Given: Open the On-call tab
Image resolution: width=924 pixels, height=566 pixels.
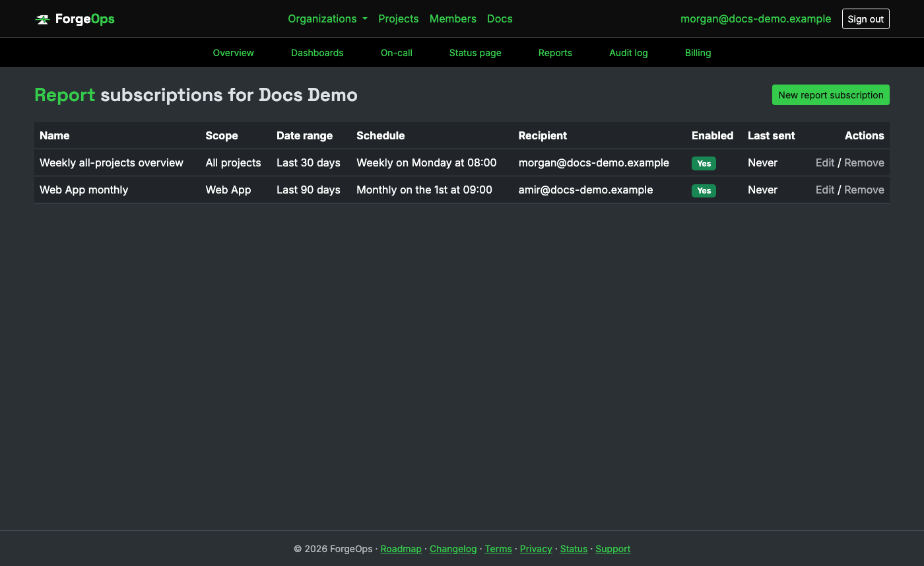Looking at the screenshot, I should (x=396, y=53).
